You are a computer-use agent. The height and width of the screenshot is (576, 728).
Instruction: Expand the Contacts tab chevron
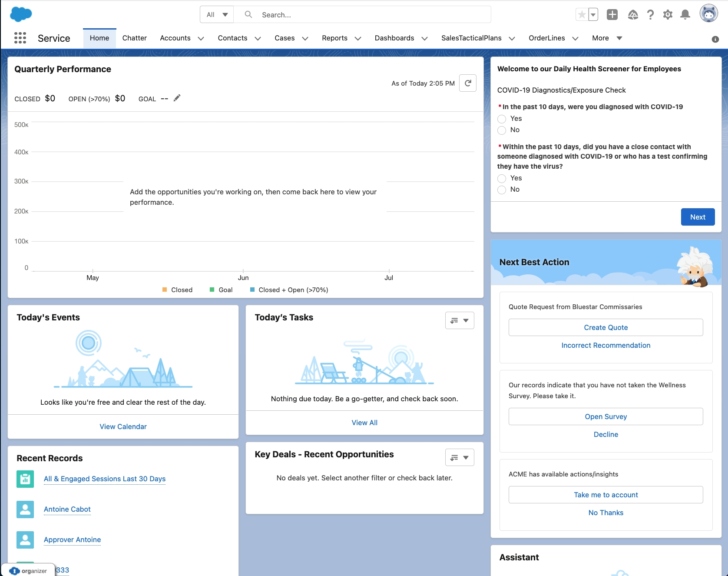[258, 38]
